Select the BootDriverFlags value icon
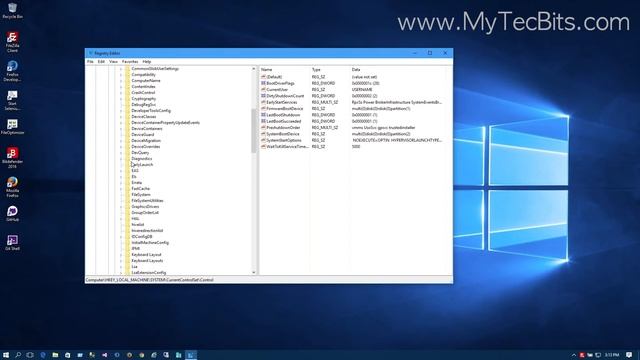The width and height of the screenshot is (640, 360). [263, 83]
